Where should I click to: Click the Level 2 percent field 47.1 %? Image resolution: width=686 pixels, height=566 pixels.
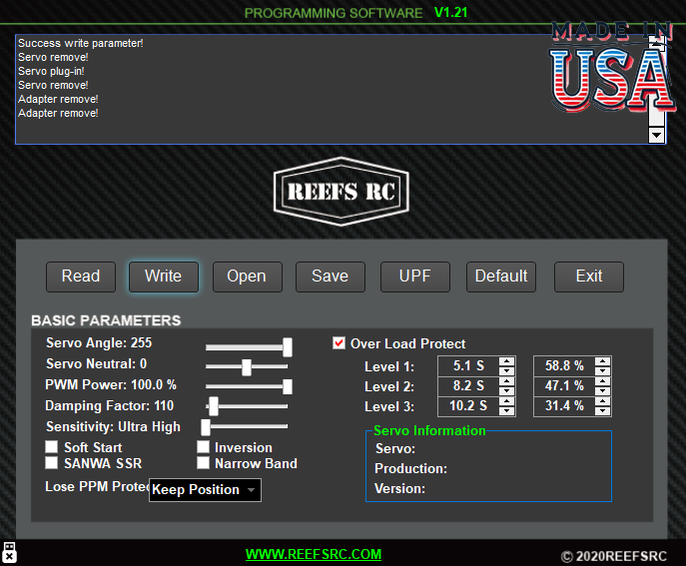tap(564, 386)
